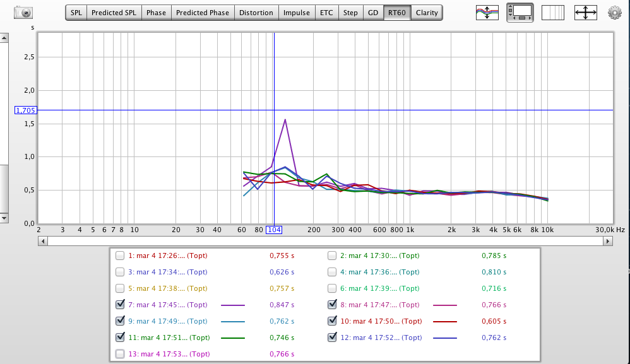630x364 pixels.
Task: Switch to the SPL tab
Action: [x=76, y=13]
